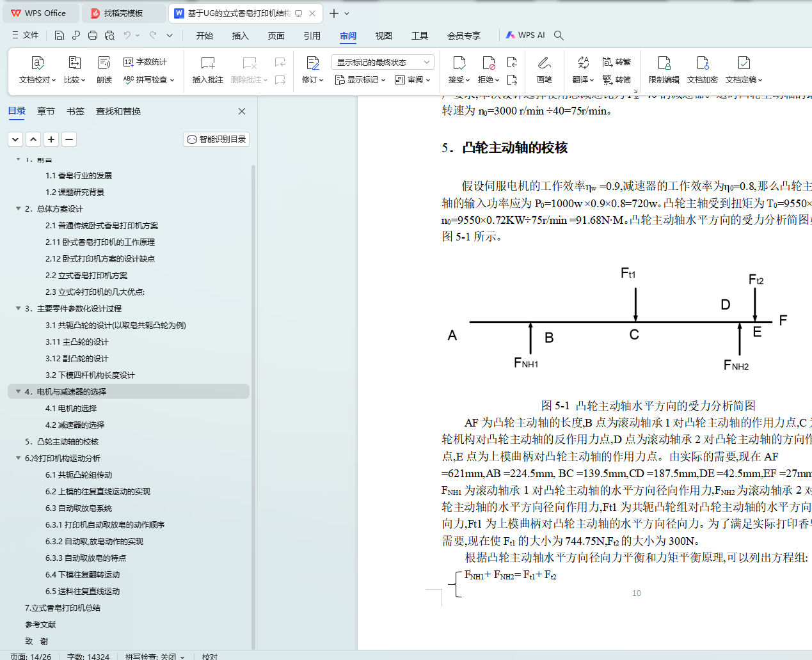
Task: Open the 文件 menu
Action: point(25,35)
